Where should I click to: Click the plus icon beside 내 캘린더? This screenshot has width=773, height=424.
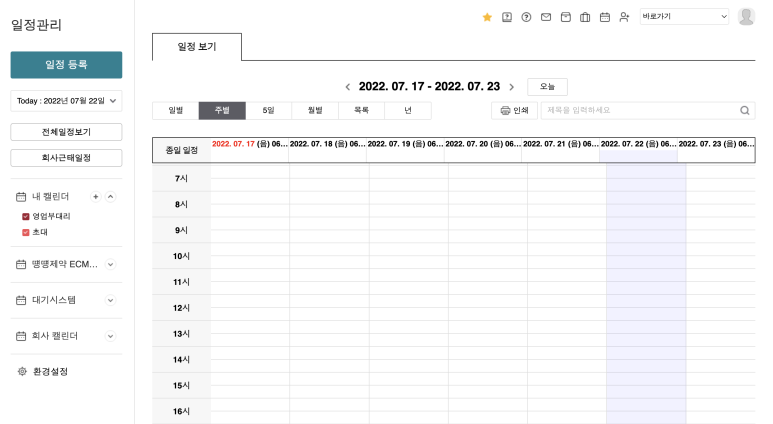[95, 197]
